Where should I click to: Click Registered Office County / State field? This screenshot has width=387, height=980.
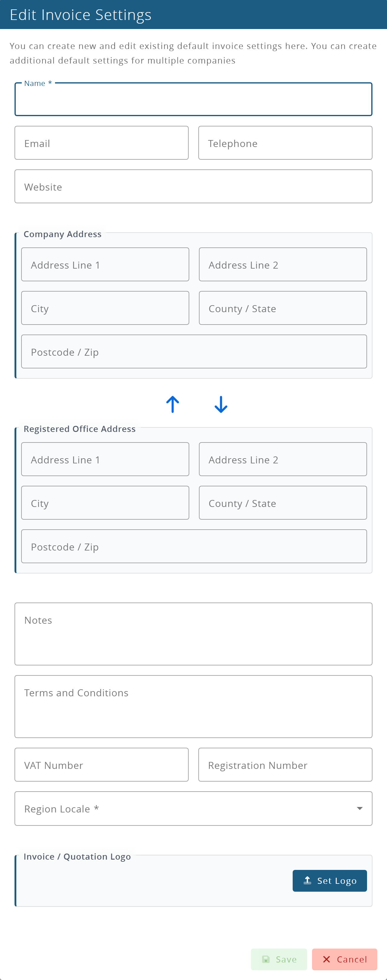click(283, 503)
